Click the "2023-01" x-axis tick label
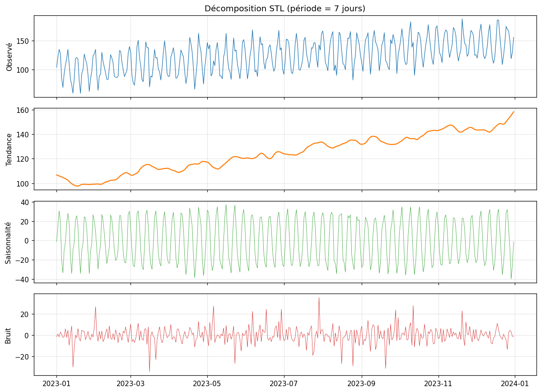Screen dimensions: 541x392 (x=56, y=384)
